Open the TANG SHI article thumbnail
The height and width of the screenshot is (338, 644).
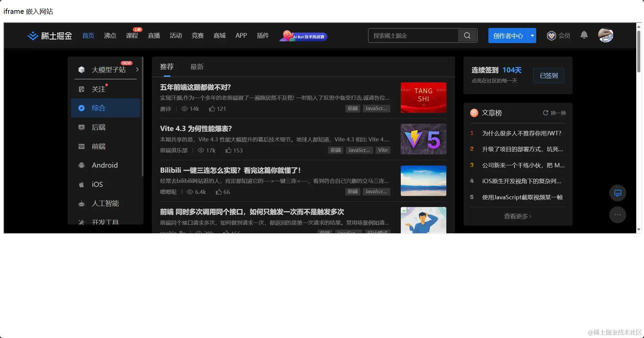pos(423,98)
